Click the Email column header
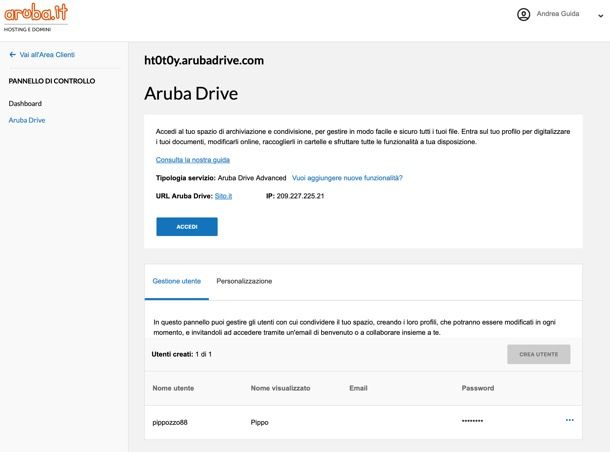 (x=358, y=388)
